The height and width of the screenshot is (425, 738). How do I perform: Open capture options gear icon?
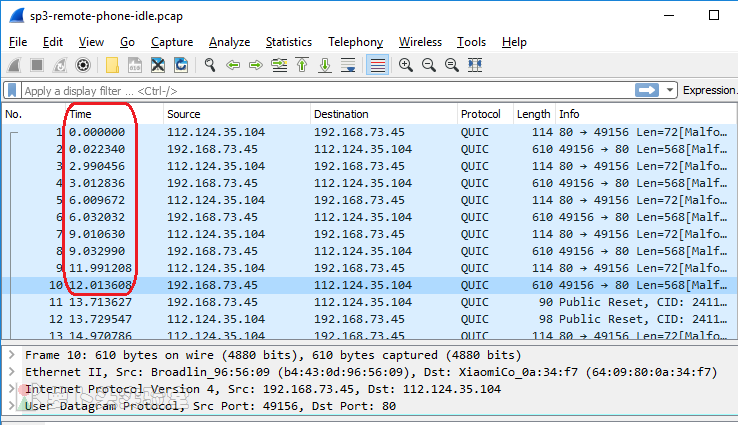(83, 65)
